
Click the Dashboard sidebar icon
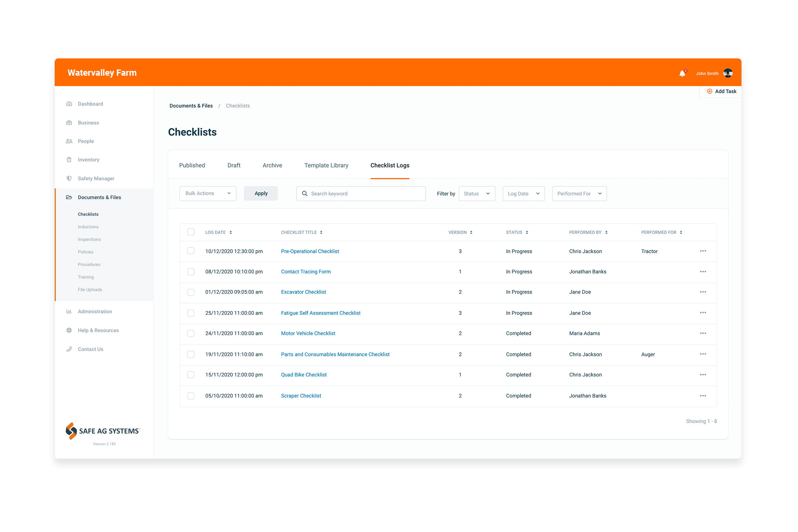(x=69, y=103)
